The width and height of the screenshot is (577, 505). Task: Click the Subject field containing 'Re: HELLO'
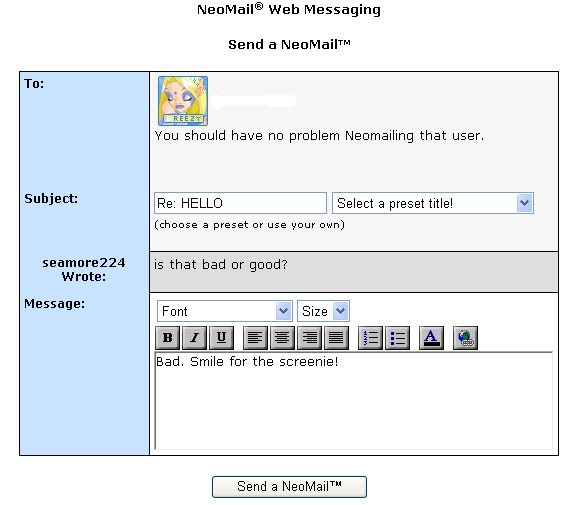(240, 203)
